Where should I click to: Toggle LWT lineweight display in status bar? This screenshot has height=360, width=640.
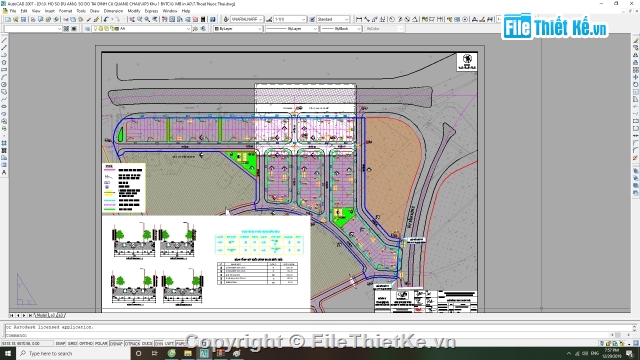169,344
